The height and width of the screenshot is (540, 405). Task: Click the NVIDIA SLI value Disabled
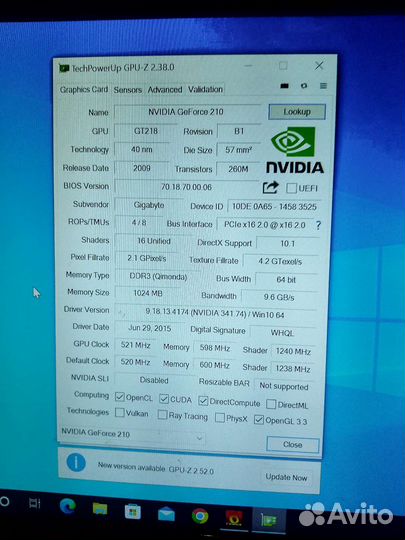coord(154,381)
